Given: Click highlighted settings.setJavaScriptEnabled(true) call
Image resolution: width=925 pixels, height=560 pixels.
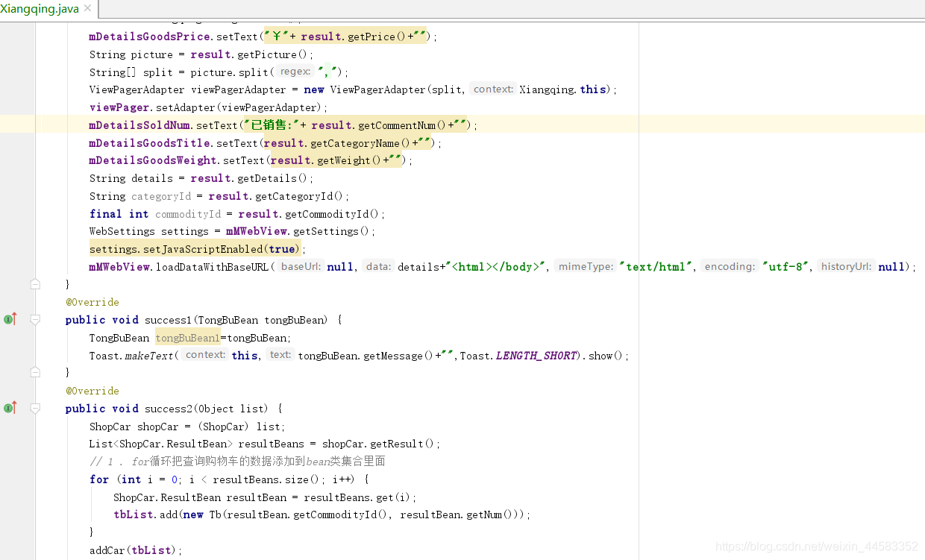Looking at the screenshot, I should [x=195, y=249].
